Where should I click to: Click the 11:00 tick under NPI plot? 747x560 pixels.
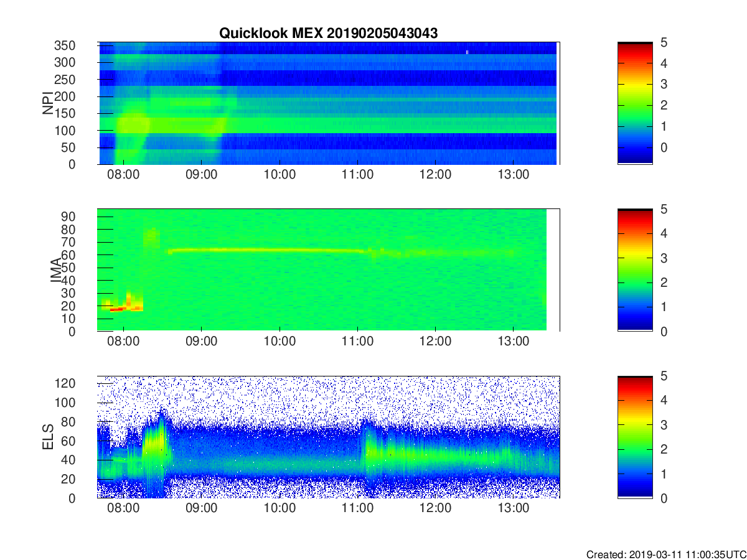357,175
